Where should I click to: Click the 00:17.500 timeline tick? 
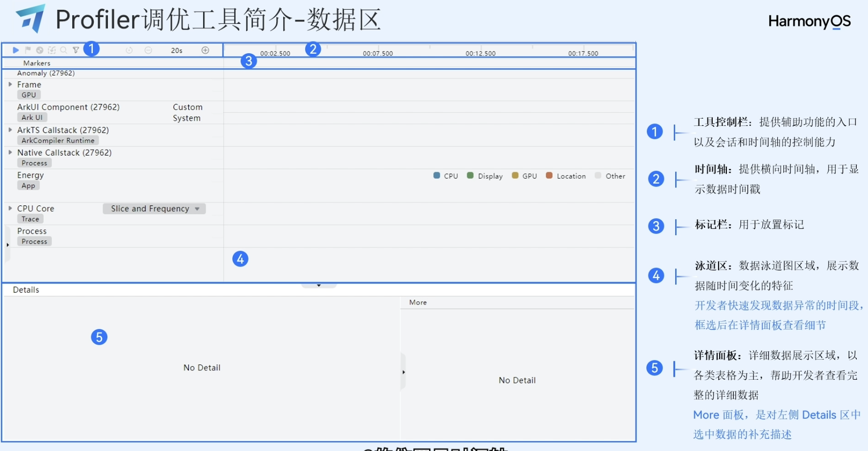pos(583,53)
